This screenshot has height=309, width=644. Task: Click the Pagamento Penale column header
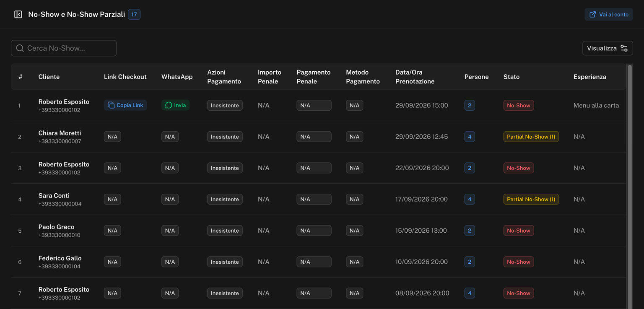314,77
